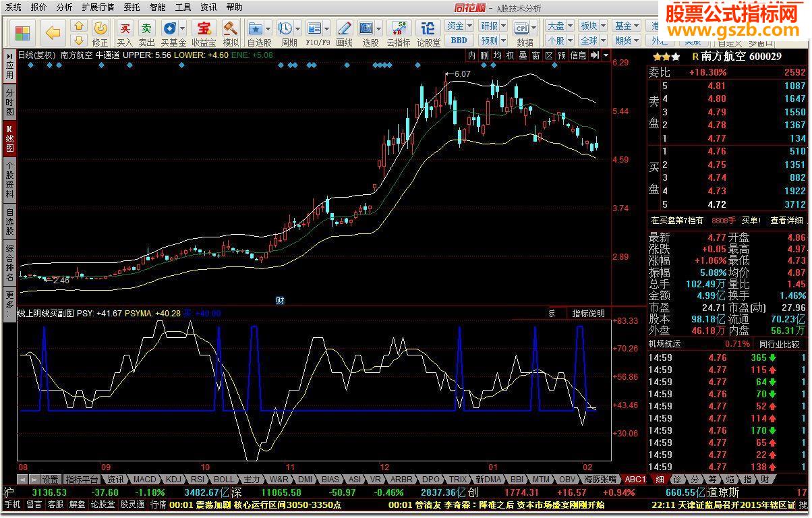This screenshot has height=518, width=812.
Task: Open the 帮助 menu
Action: [x=235, y=7]
